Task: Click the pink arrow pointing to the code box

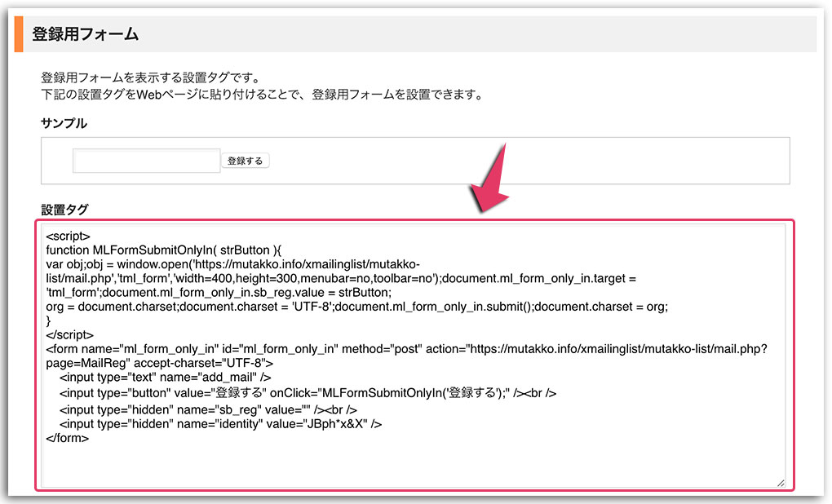Action: (x=493, y=183)
